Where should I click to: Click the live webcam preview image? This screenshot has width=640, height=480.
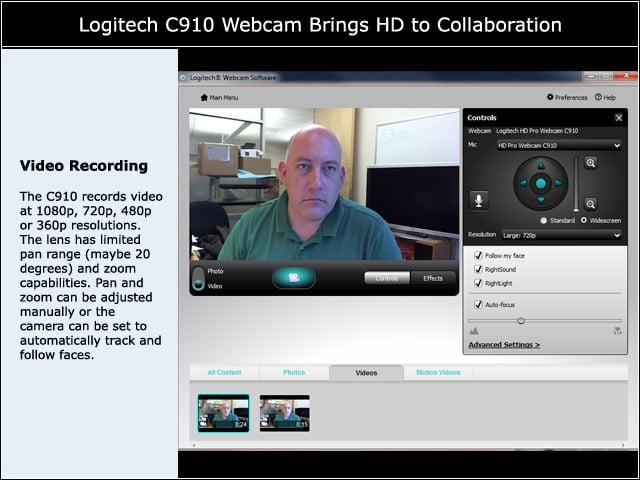point(324,184)
